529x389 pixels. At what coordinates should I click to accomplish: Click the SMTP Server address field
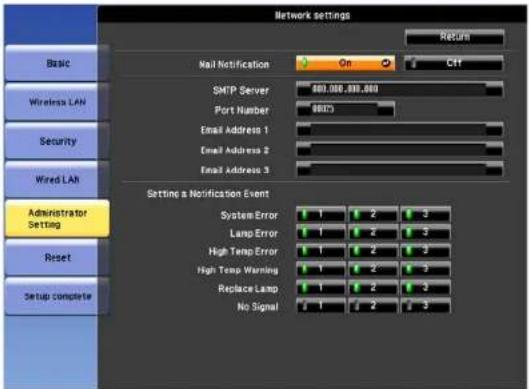coord(399,89)
